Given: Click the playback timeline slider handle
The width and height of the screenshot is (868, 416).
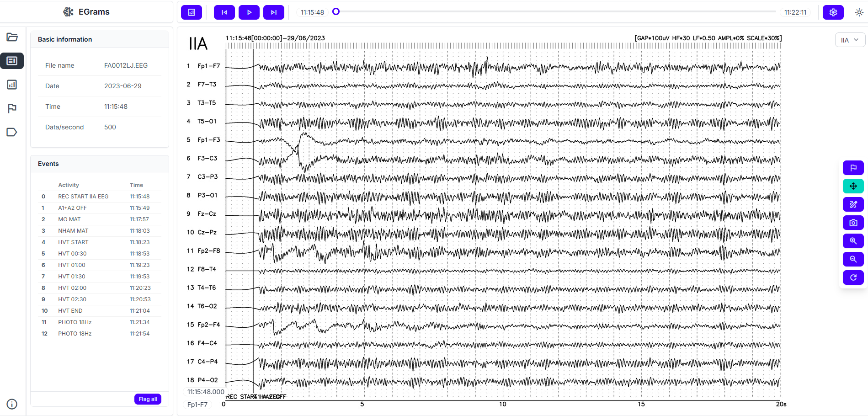Looking at the screenshot, I should coord(336,11).
